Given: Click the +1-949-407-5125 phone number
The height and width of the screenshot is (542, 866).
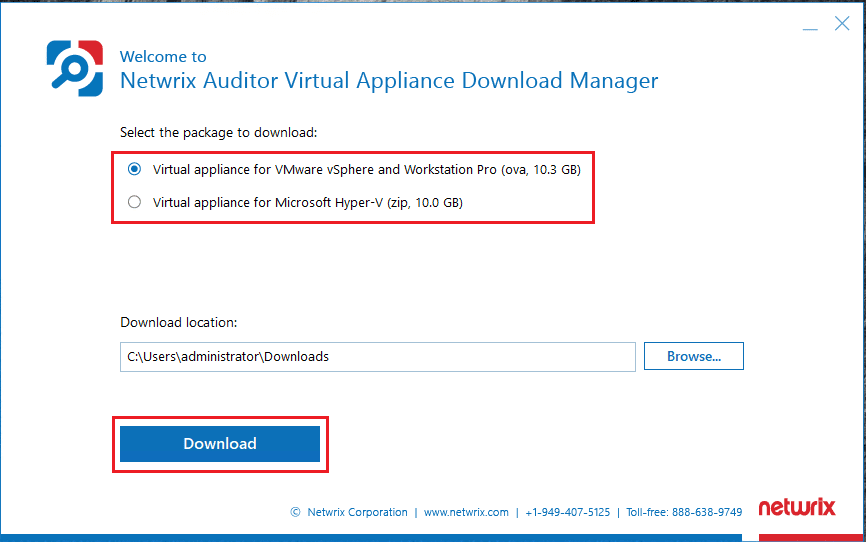Looking at the screenshot, I should [x=569, y=512].
